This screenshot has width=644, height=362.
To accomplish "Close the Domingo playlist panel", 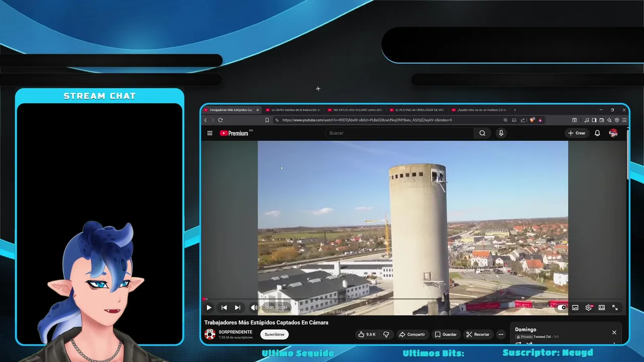I will tap(614, 332).
